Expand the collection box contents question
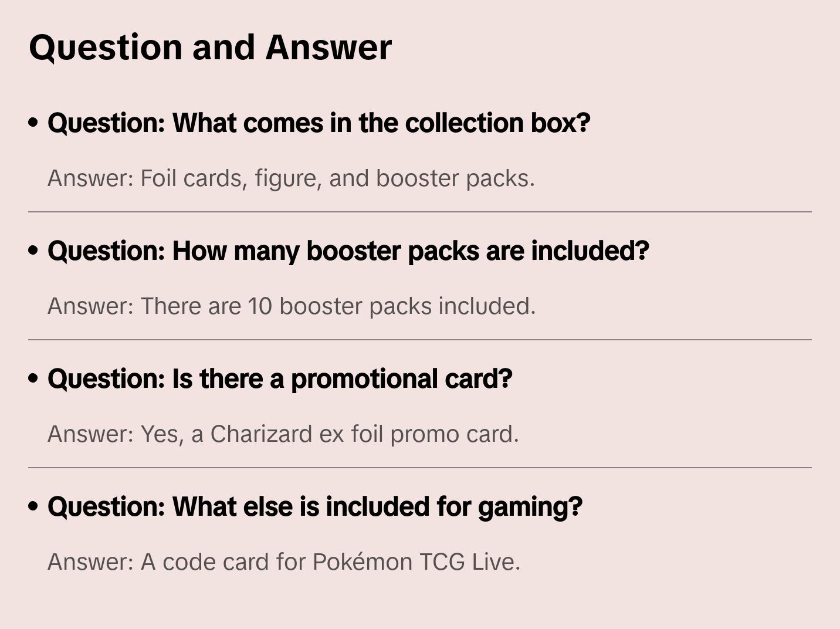Screen dimensions: 840x629 click(319, 123)
